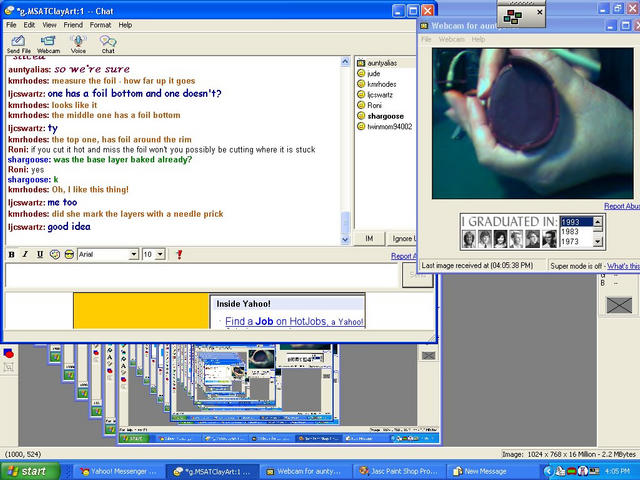Open the emoticons smiley picker

(x=69, y=254)
